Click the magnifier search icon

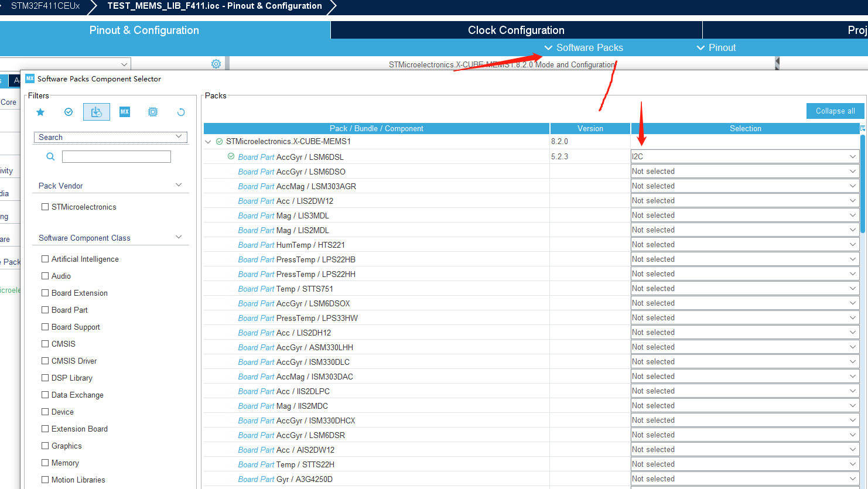tap(50, 156)
